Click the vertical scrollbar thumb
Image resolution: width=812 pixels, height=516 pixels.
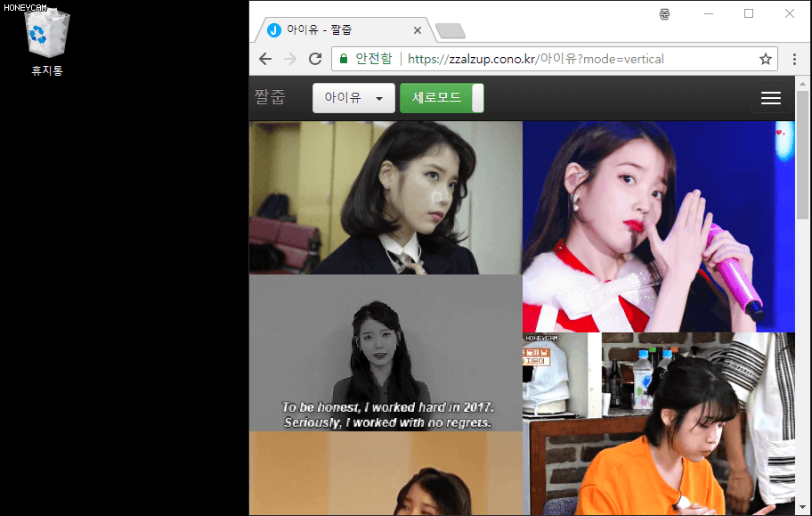pos(803,154)
